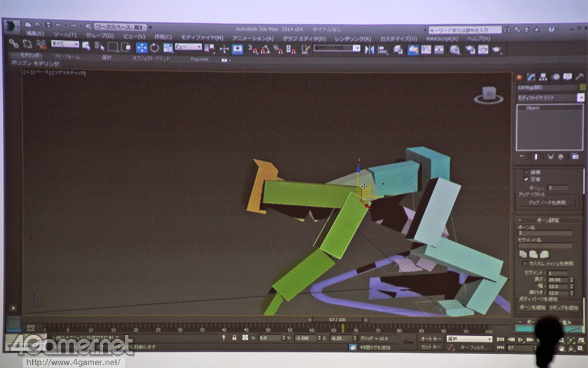The height and width of the screenshot is (368, 588).
Task: Click the アップノードを使用 button
Action: (547, 203)
